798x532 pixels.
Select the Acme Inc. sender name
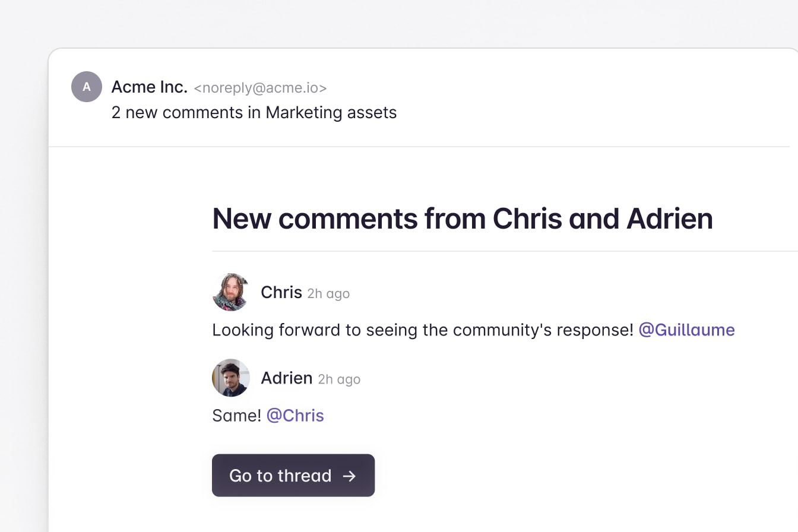(x=150, y=87)
